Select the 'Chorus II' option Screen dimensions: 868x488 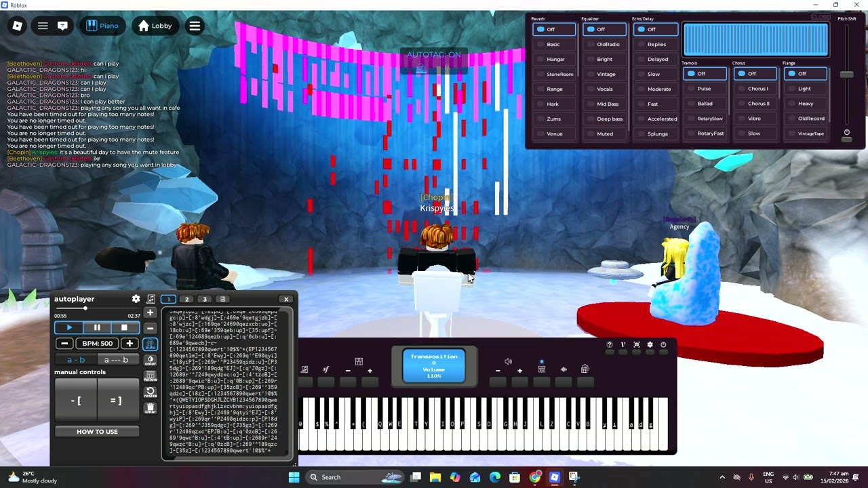coord(755,104)
